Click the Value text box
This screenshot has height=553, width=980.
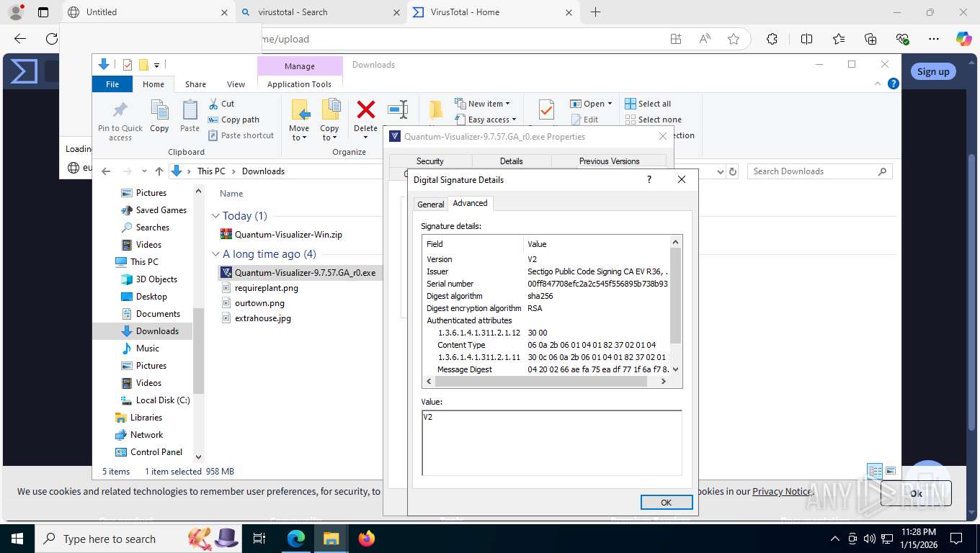pos(552,443)
